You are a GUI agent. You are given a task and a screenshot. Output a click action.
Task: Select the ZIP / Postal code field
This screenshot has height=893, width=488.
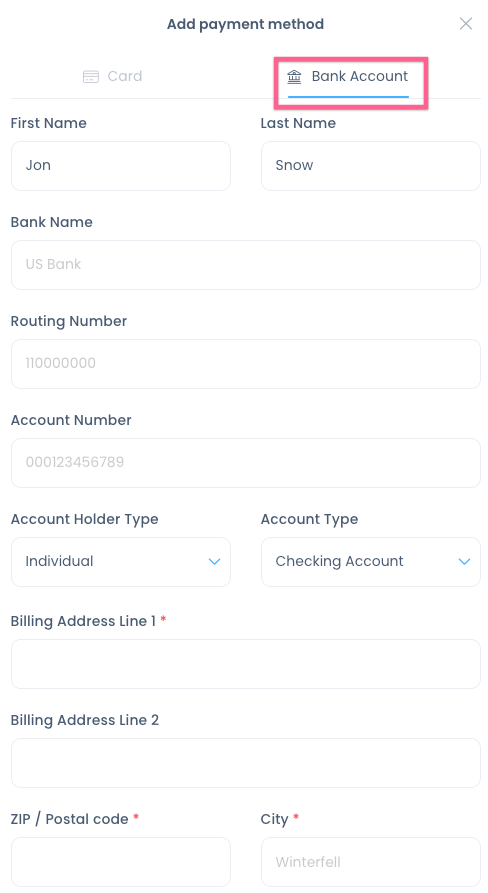point(121,862)
